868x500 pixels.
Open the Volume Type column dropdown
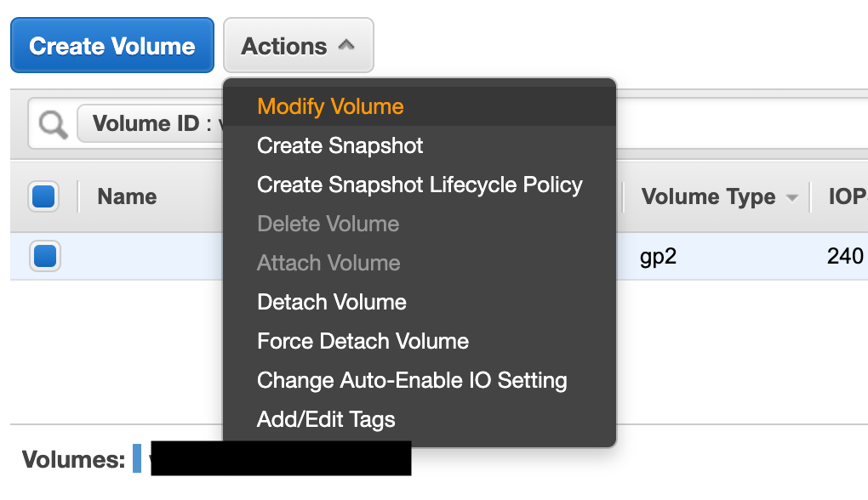(720, 197)
